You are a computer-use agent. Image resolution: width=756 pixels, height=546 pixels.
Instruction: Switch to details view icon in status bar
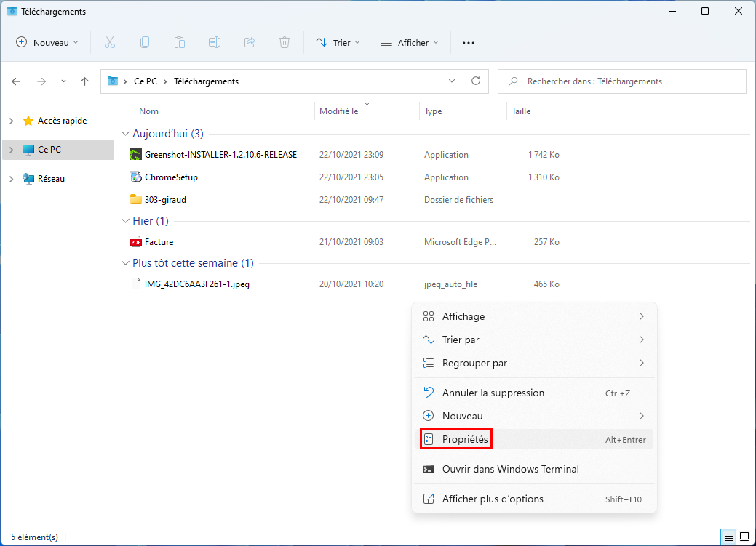728,537
